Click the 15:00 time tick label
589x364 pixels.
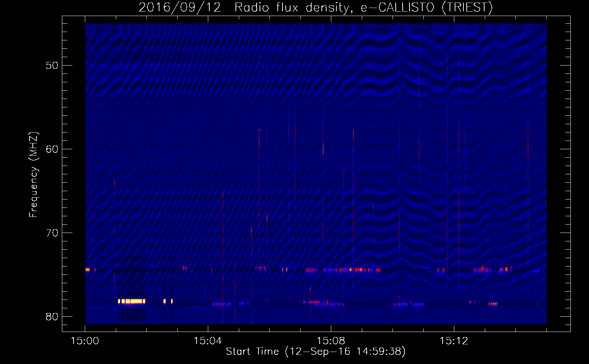(x=85, y=341)
